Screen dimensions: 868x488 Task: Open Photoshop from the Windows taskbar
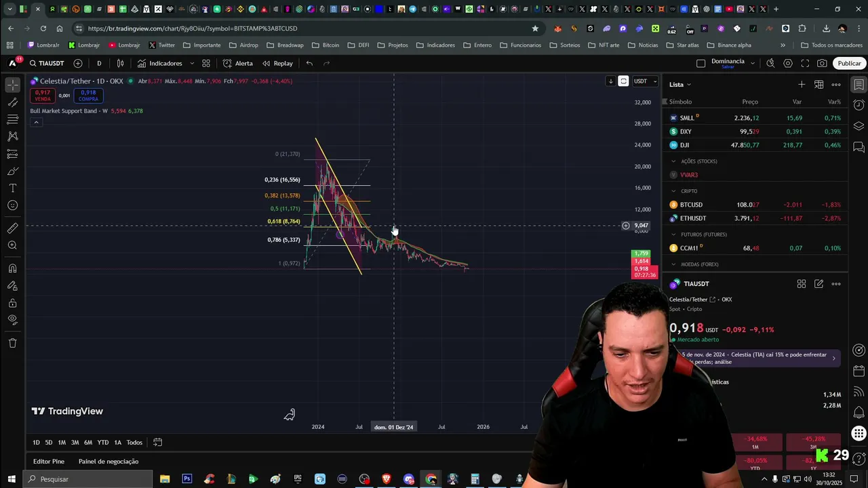tap(186, 479)
